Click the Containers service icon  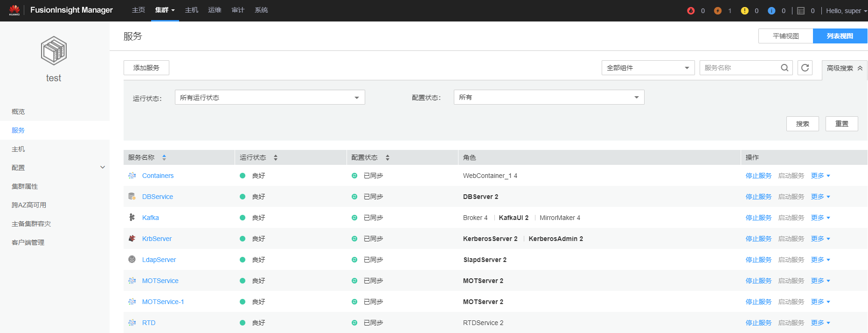132,176
